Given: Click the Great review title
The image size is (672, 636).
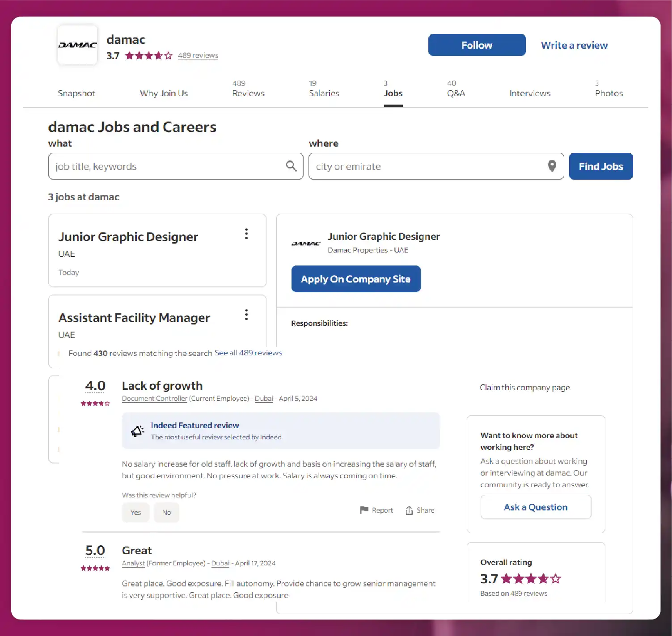Looking at the screenshot, I should coord(137,550).
